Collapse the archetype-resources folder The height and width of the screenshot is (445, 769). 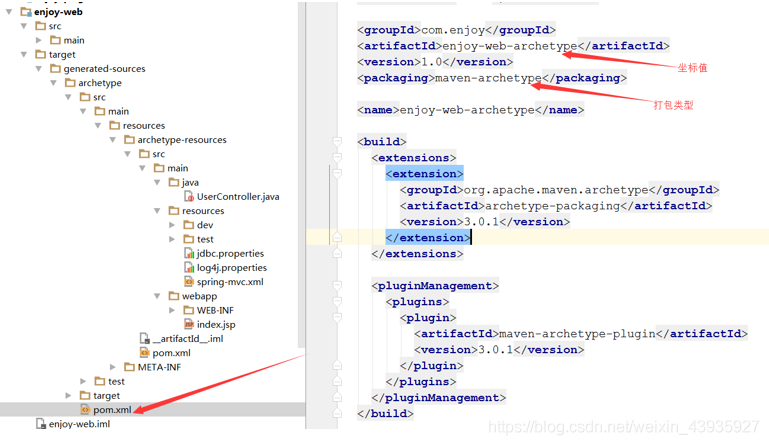click(x=112, y=140)
